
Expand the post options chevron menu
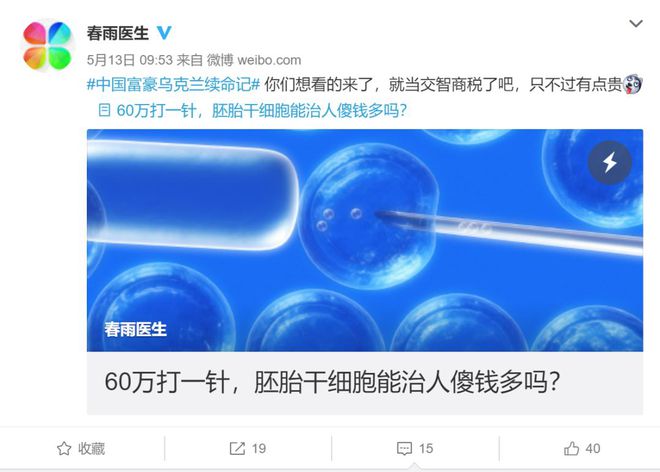pos(636,24)
